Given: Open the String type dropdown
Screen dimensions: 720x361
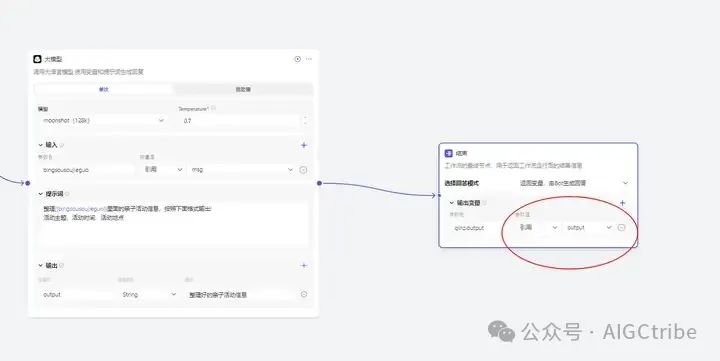Looking at the screenshot, I should (149, 295).
